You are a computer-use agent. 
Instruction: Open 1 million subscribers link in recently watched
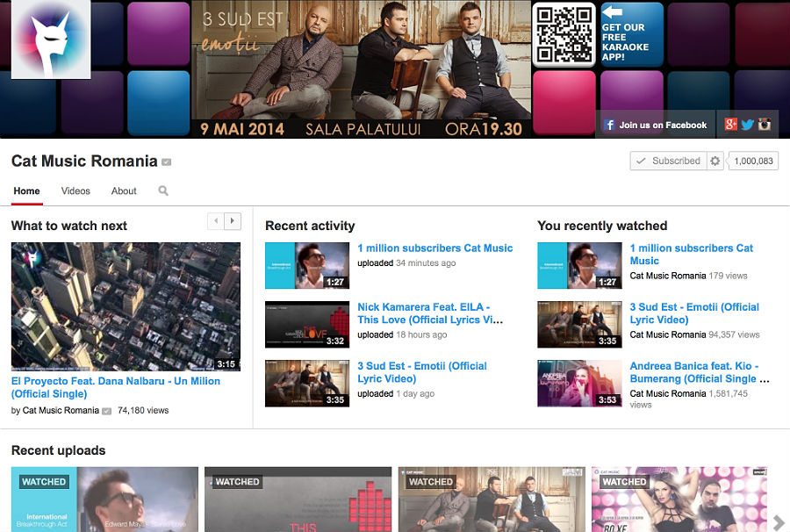[692, 255]
